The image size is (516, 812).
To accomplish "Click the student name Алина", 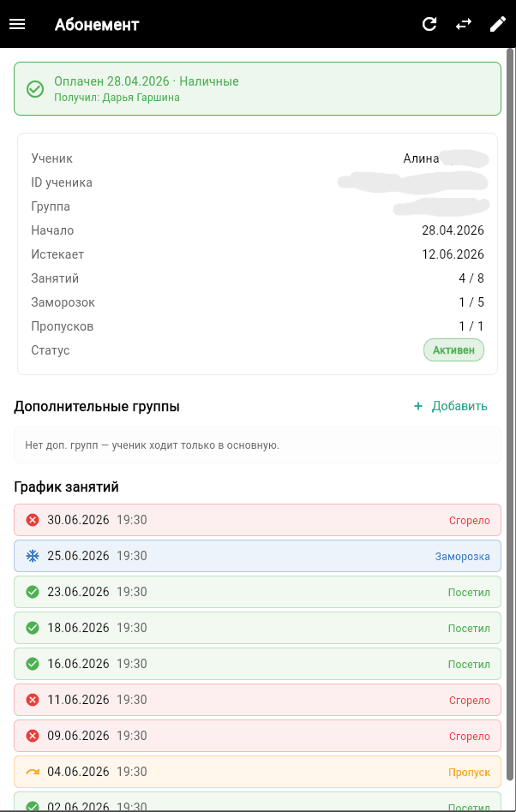I will click(421, 158).
